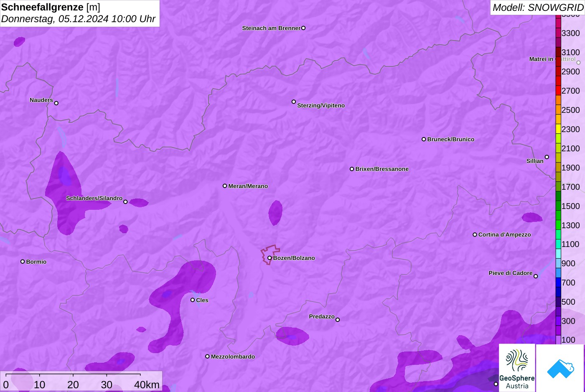The width and height of the screenshot is (585, 392).
Task: Click the cyan 1100 legend swatch
Action: (558, 244)
